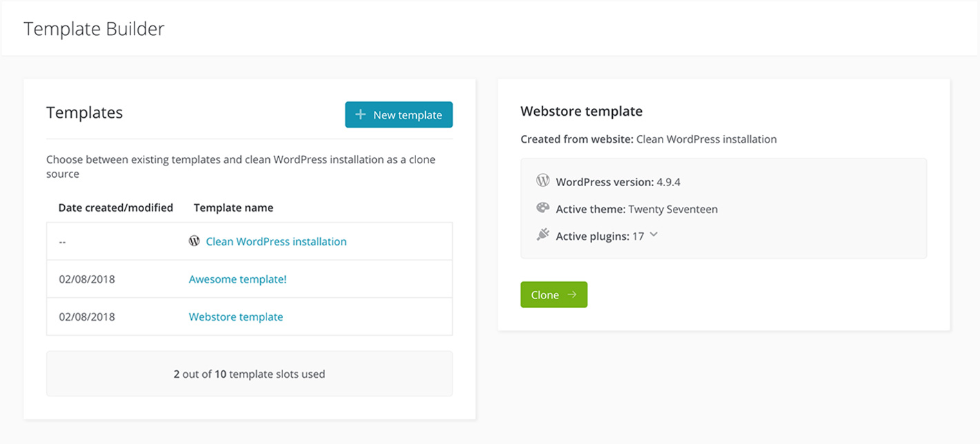Click the Template name column header

pos(233,208)
